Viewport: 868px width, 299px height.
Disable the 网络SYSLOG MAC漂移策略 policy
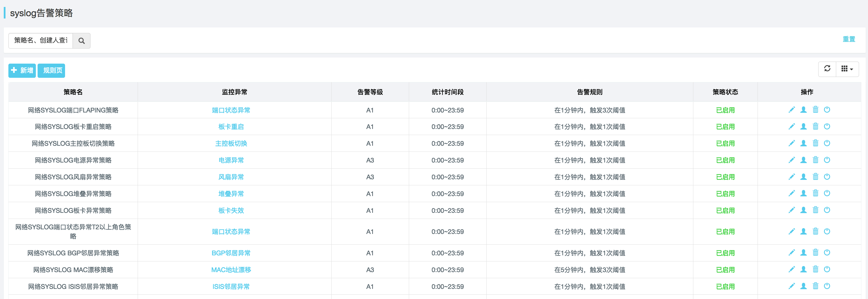827,269
